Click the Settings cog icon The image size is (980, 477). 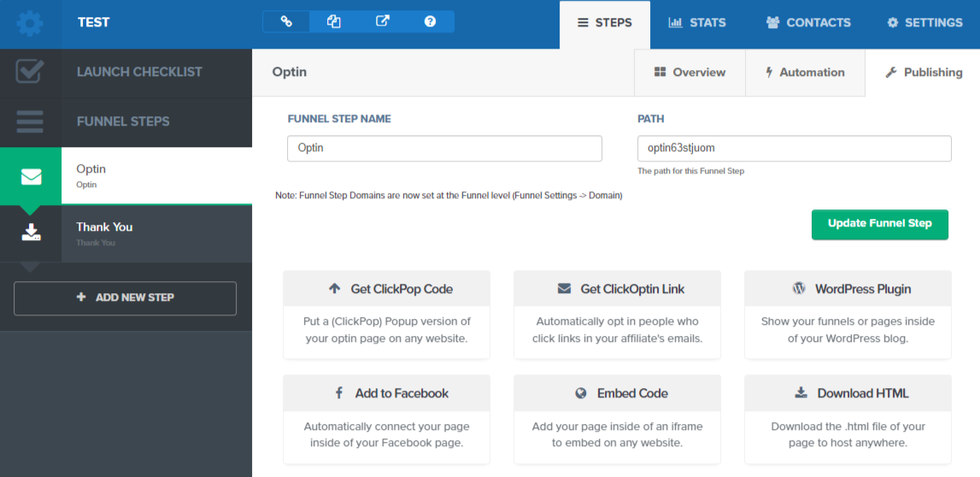click(x=893, y=23)
